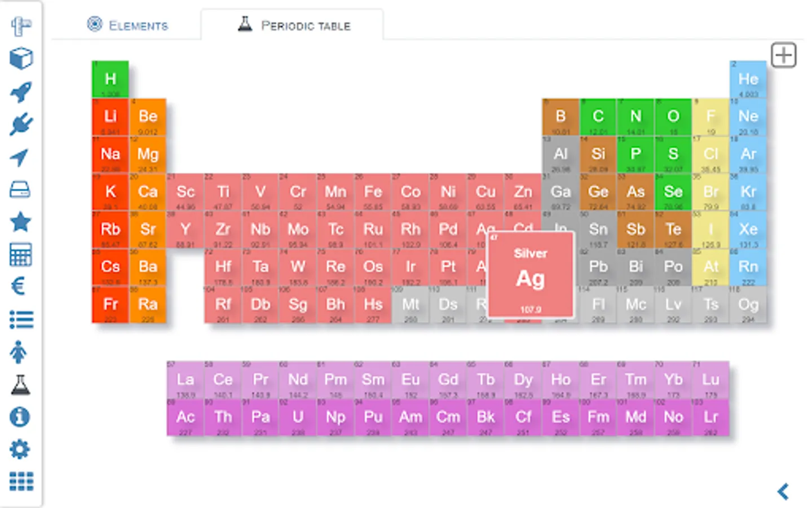Select the Helium element tile
Image resolution: width=812 pixels, height=508 pixels.
(x=748, y=80)
